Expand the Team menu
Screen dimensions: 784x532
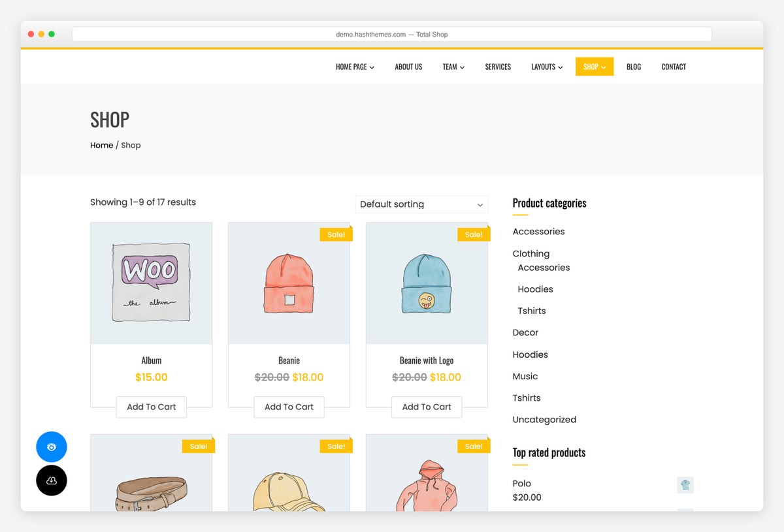[453, 67]
